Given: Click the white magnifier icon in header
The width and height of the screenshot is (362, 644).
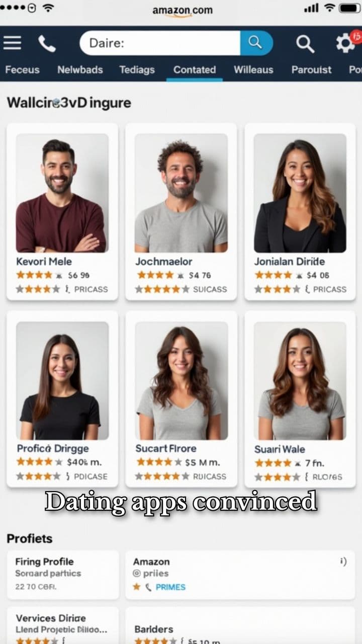Looking at the screenshot, I should pyautogui.click(x=305, y=44).
